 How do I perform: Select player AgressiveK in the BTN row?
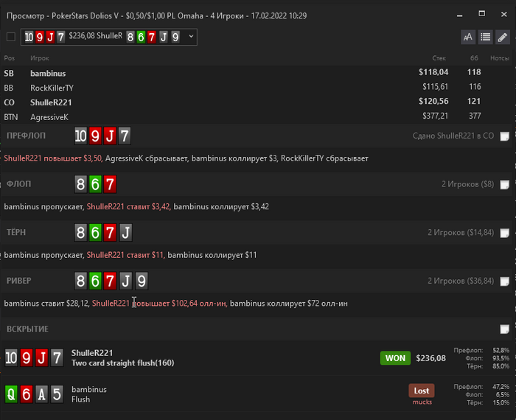pyautogui.click(x=49, y=117)
